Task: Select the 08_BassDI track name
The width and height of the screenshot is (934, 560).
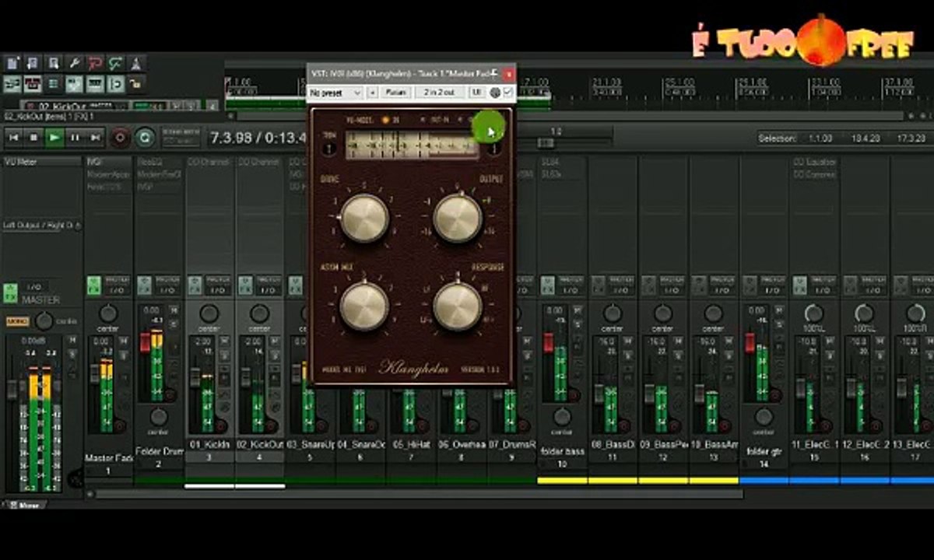Action: 612,445
